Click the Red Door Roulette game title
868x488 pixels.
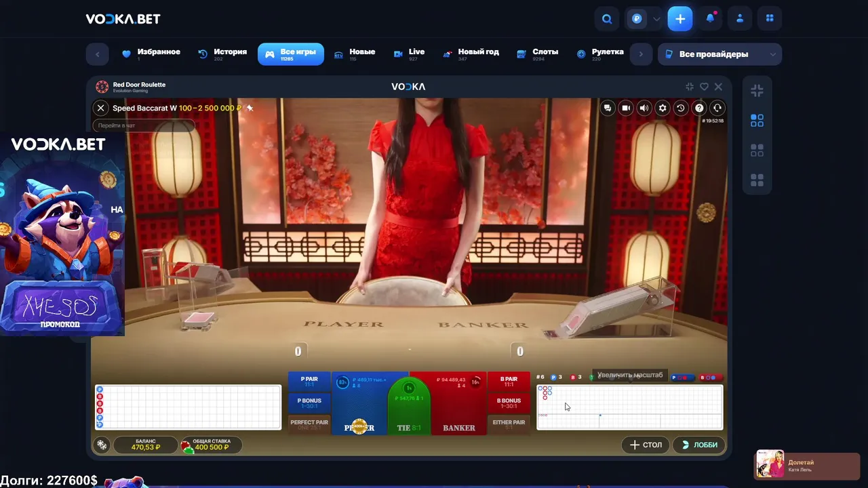coord(139,85)
